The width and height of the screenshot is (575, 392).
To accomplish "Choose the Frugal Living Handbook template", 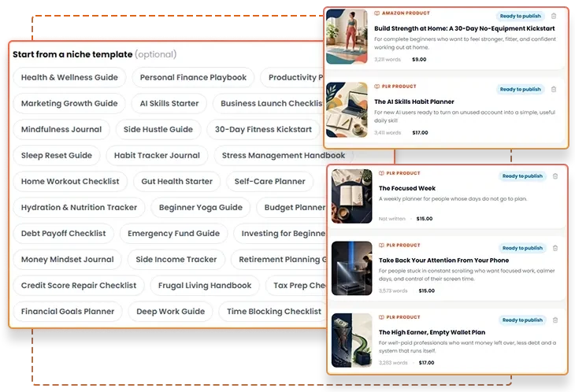I will pos(205,286).
